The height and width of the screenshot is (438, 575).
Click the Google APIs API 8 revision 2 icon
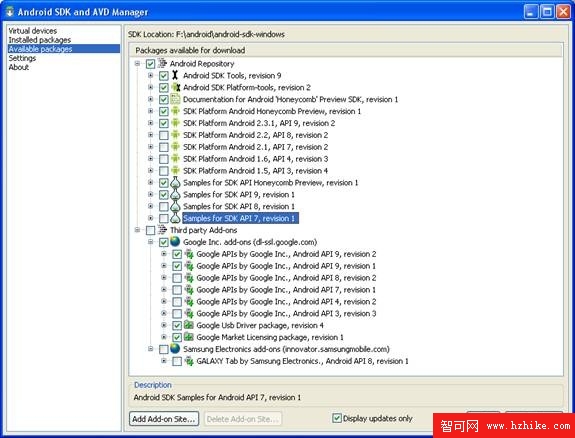tap(189, 278)
